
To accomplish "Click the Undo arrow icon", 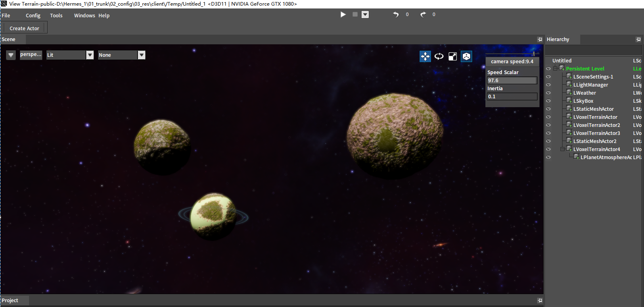I will [x=396, y=15].
